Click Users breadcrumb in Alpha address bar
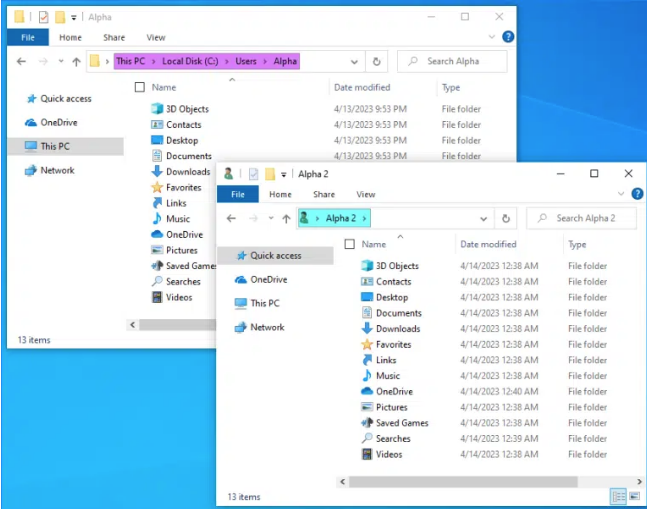647x509 pixels. click(246, 61)
